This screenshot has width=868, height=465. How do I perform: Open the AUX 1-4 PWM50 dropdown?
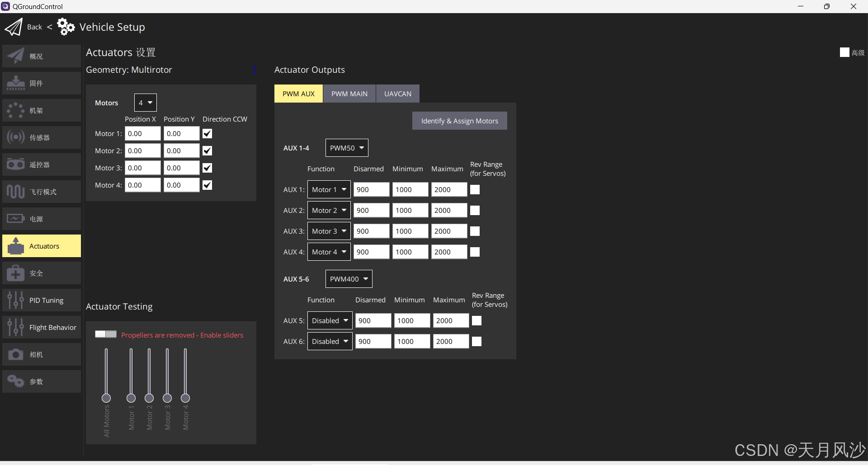(347, 147)
